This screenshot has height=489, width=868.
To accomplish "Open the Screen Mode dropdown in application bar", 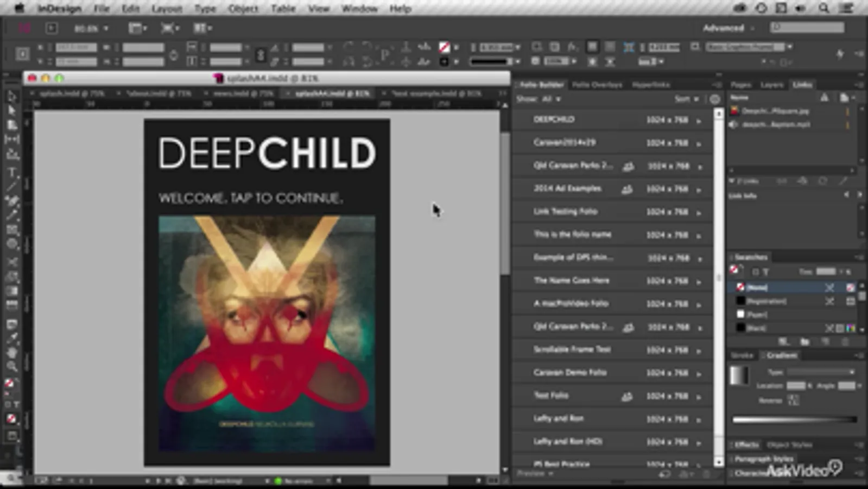I will click(170, 28).
